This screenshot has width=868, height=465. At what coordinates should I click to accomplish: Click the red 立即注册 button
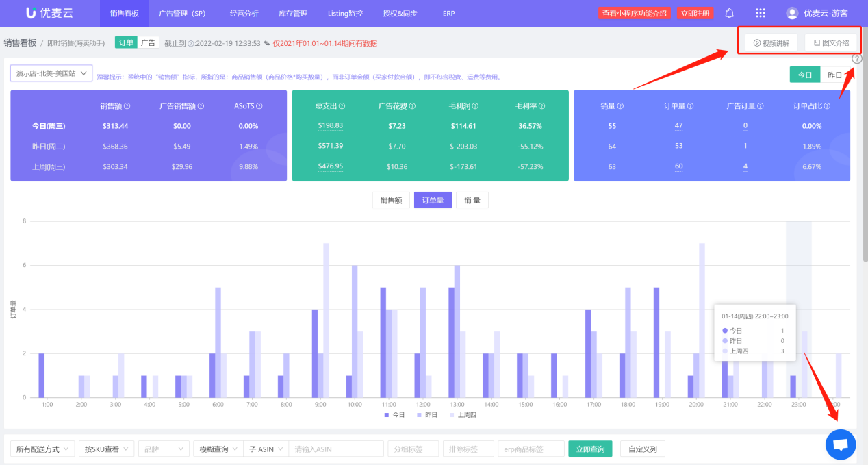coord(695,13)
